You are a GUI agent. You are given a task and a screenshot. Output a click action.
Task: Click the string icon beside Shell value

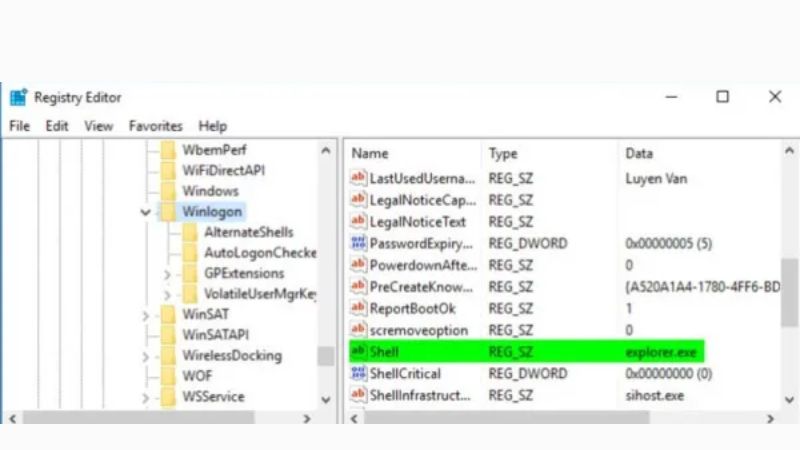point(359,352)
